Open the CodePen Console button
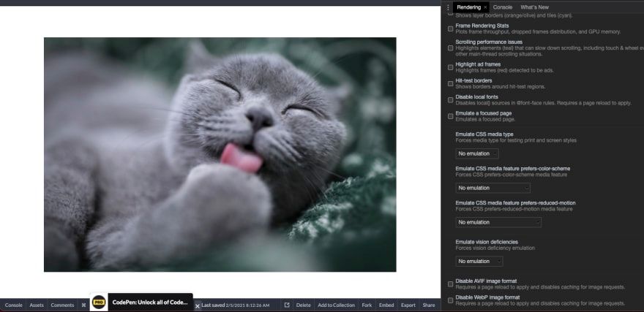This screenshot has height=312, width=644. pyautogui.click(x=14, y=305)
